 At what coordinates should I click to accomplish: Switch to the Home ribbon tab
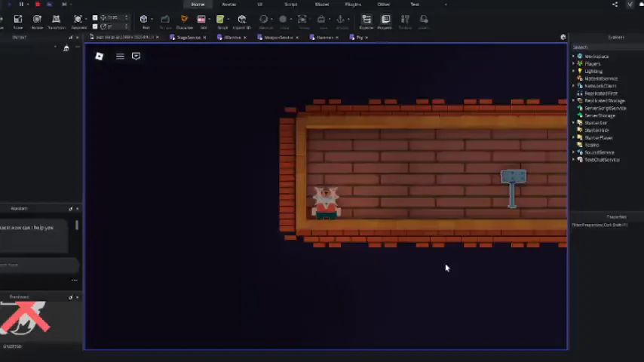click(198, 4)
